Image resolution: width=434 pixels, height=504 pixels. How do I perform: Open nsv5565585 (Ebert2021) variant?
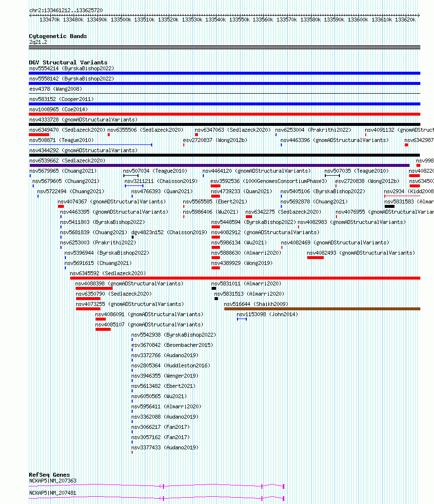click(215, 202)
